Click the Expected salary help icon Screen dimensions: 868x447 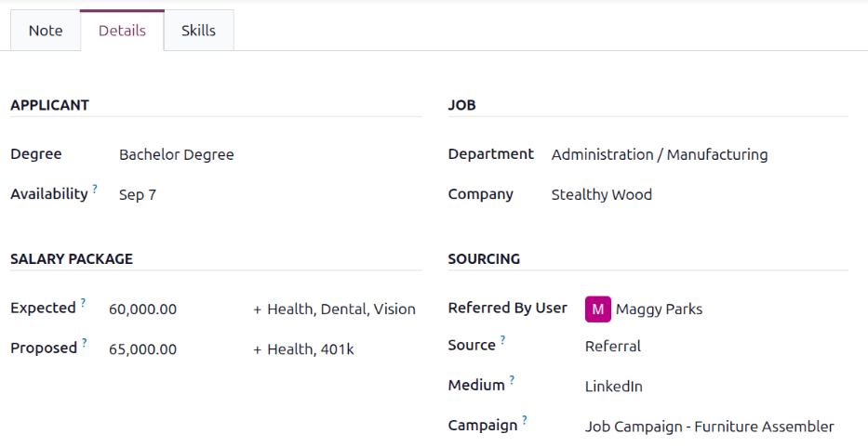click(x=83, y=303)
